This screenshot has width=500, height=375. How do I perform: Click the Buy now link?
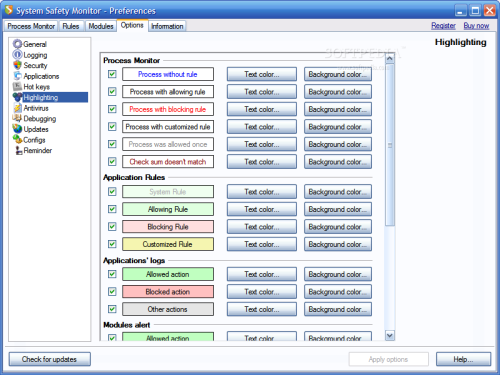tap(476, 26)
